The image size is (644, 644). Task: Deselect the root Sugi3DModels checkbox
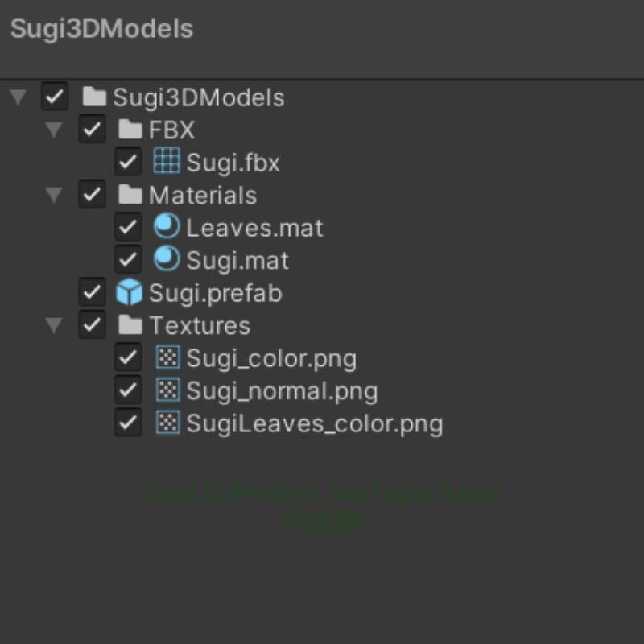coord(55,97)
